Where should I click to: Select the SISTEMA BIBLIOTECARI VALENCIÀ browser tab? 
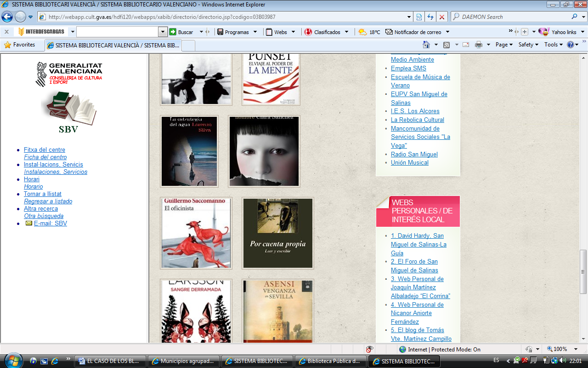(x=113, y=45)
